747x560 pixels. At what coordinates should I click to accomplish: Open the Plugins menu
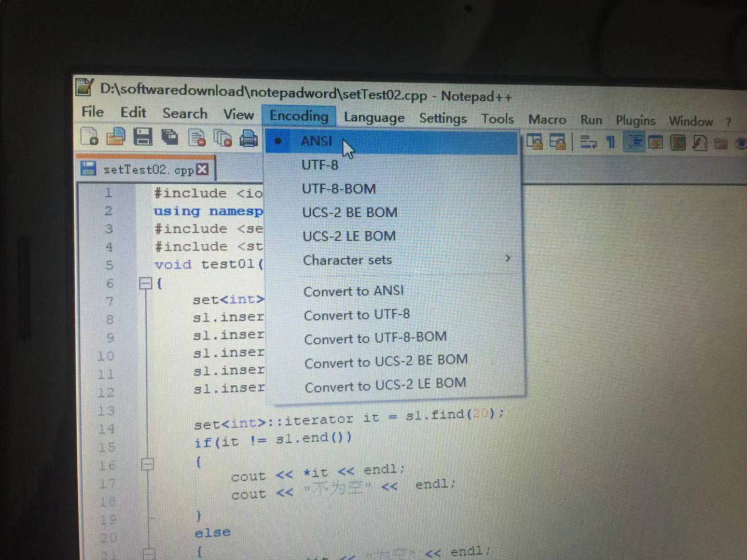[635, 121]
